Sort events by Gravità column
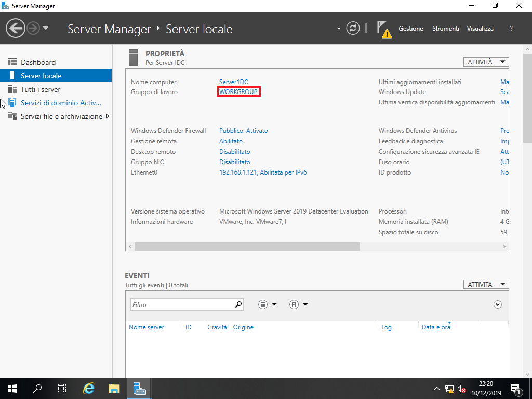This screenshot has height=399, width=532. 217,327
